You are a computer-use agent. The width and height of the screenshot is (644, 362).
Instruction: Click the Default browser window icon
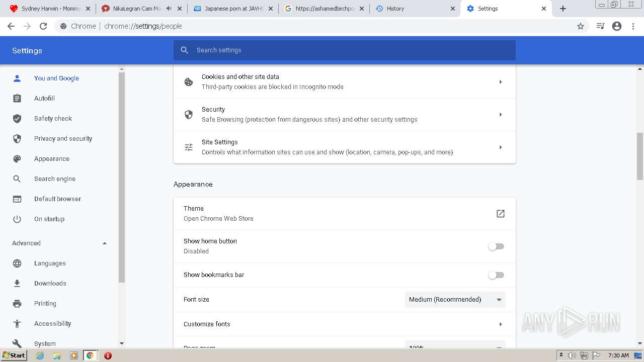17,199
